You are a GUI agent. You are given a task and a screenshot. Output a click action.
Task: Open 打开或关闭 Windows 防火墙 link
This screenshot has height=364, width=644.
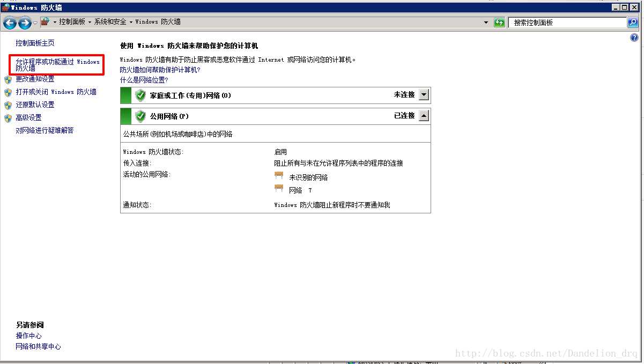(x=56, y=92)
